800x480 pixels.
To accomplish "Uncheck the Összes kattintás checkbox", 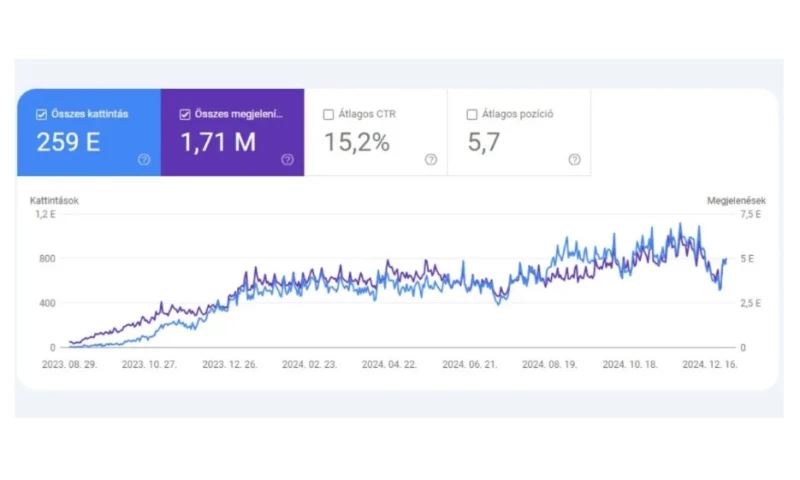I will 41,114.
